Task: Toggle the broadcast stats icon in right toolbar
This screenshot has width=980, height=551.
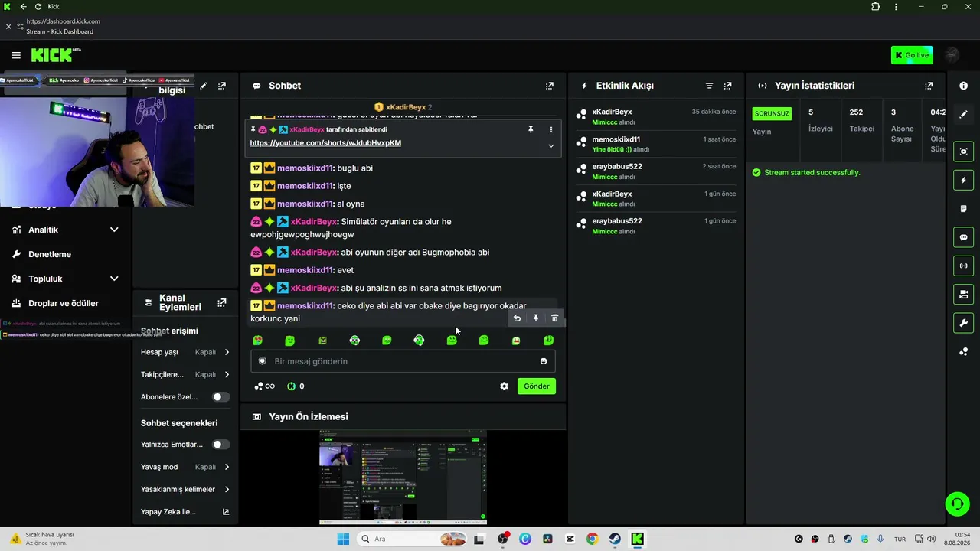Action: (963, 266)
